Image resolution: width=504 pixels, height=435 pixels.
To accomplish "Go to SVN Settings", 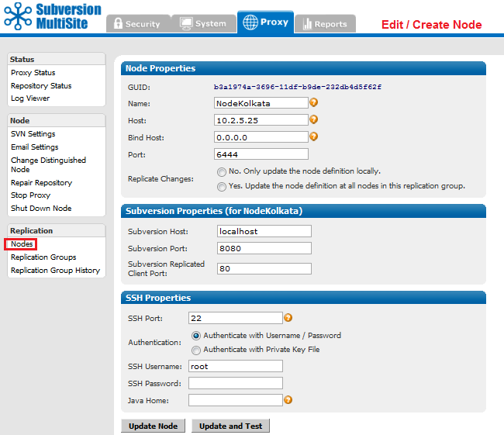I will click(33, 133).
